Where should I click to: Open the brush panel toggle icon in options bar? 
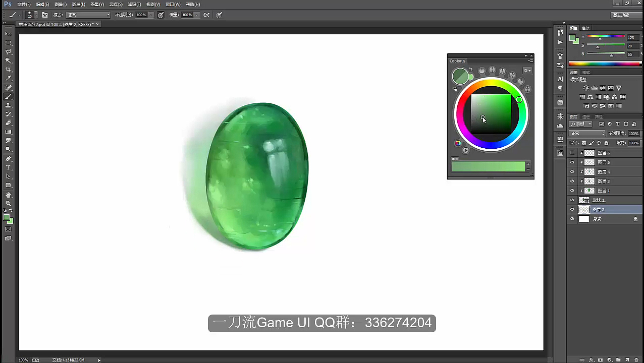click(45, 15)
